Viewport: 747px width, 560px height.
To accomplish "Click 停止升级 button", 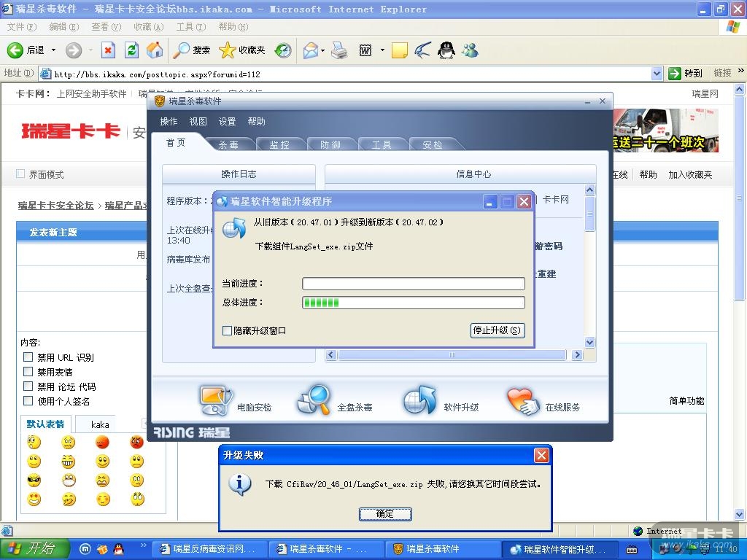I will tap(498, 330).
